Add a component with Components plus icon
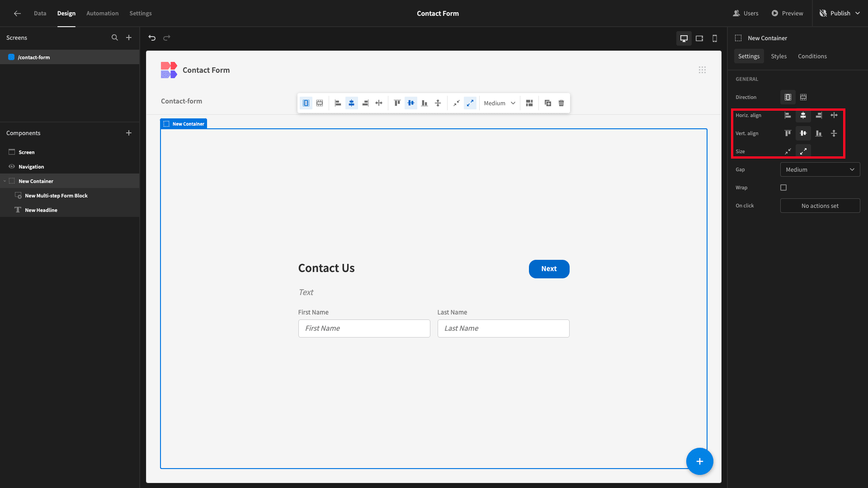 point(129,133)
